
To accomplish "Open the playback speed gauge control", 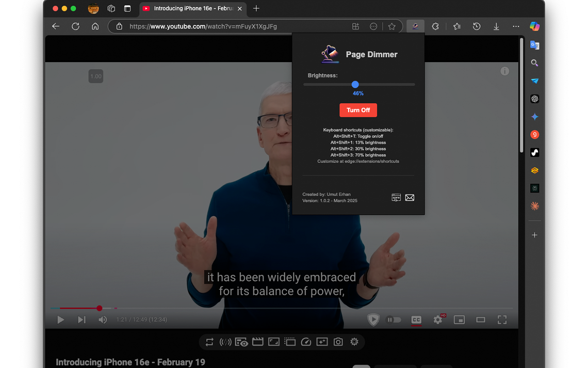I will (x=306, y=342).
